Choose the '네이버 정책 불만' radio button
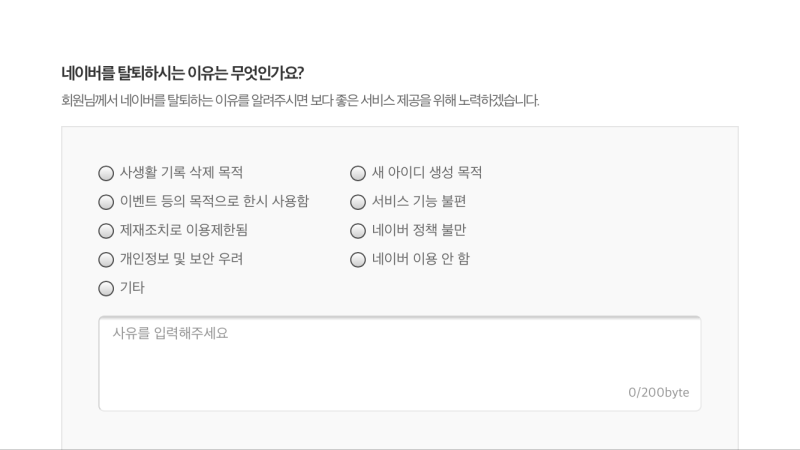 [358, 231]
